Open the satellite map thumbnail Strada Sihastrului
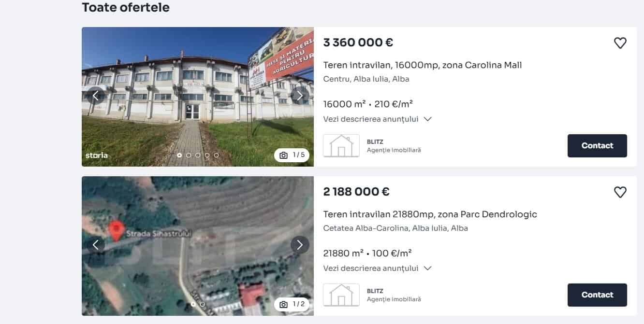This screenshot has width=644, height=324. click(x=198, y=246)
